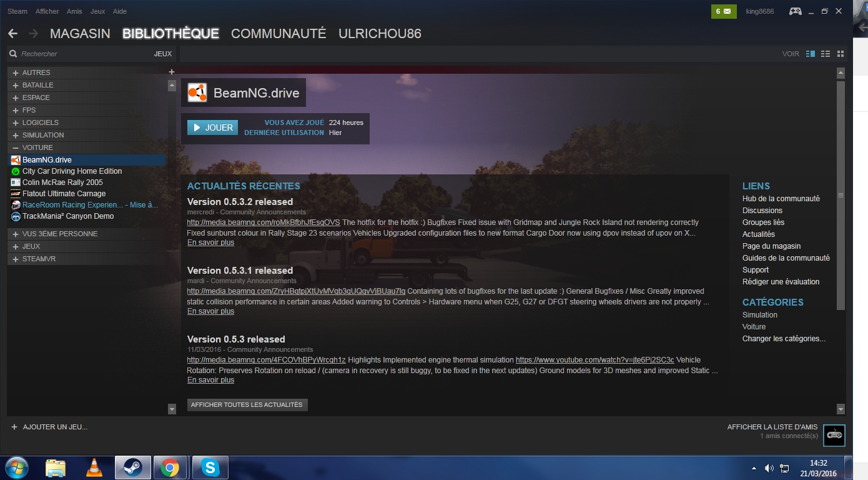Image resolution: width=868 pixels, height=480 pixels.
Task: Click the main content vertical scrollbar
Action: pos(841,195)
